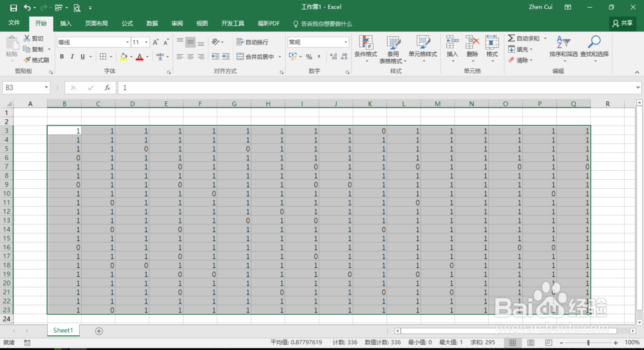Decrease the indent
Image resolution: width=644 pixels, height=350 pixels.
(215, 57)
